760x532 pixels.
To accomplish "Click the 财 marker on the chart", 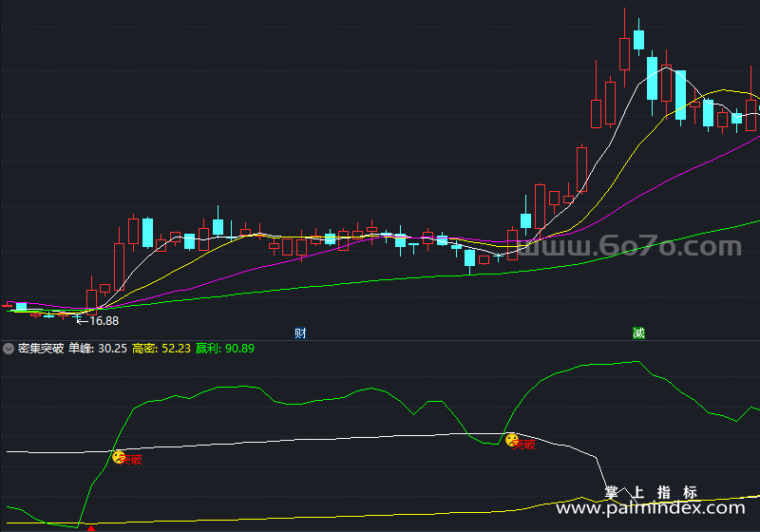I will [300, 332].
